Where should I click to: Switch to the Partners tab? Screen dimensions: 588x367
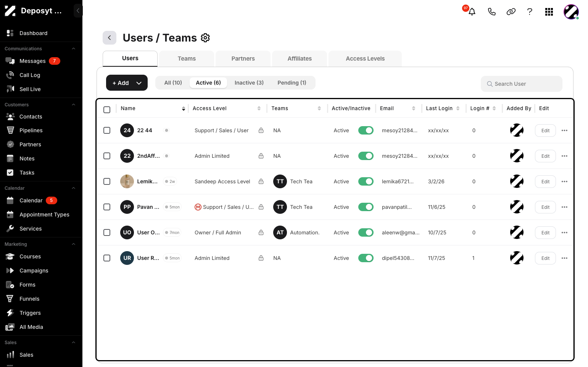243,59
